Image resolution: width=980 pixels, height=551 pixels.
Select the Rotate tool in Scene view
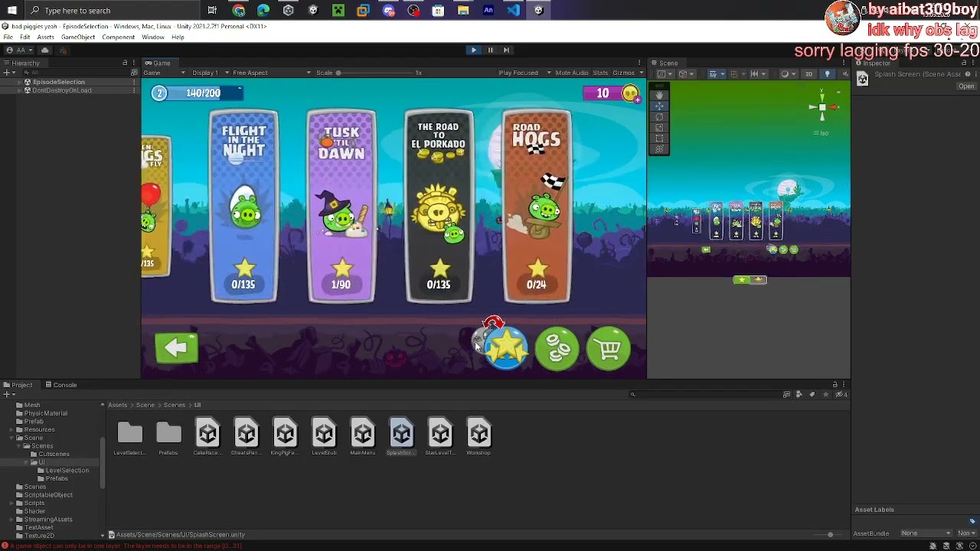click(659, 117)
